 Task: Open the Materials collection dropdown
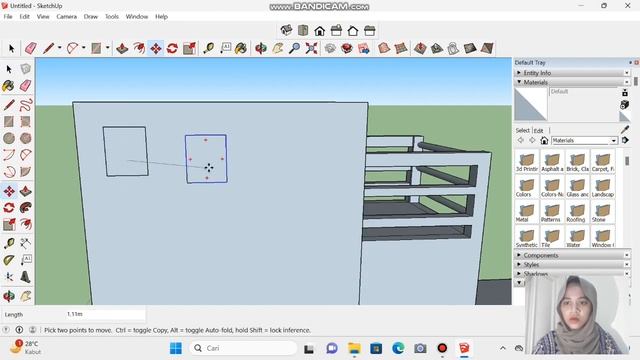click(x=584, y=140)
